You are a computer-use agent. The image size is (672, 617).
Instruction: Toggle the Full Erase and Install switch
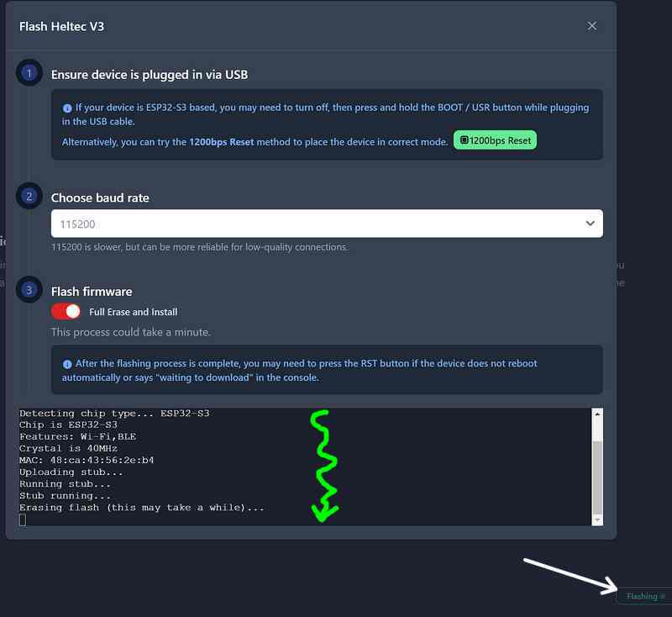click(x=66, y=311)
